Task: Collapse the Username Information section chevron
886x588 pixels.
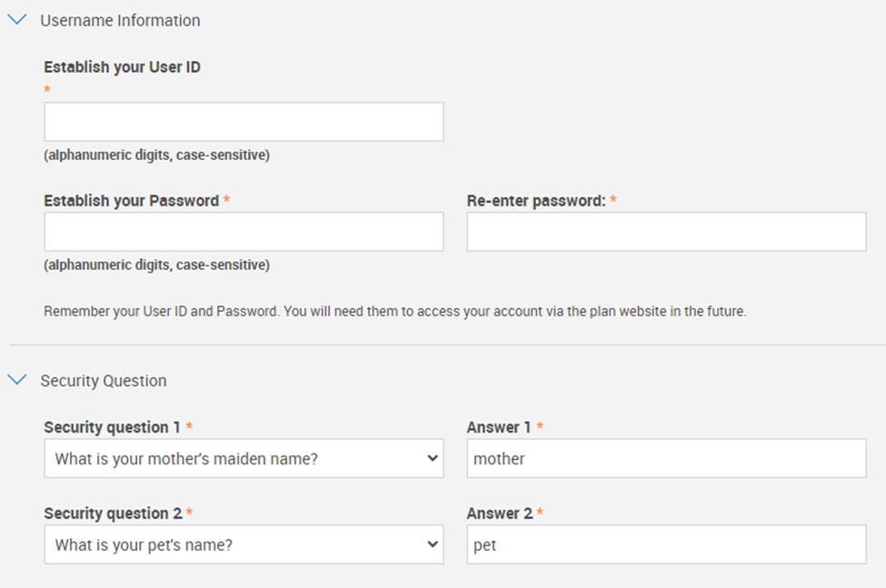Action: [x=17, y=19]
